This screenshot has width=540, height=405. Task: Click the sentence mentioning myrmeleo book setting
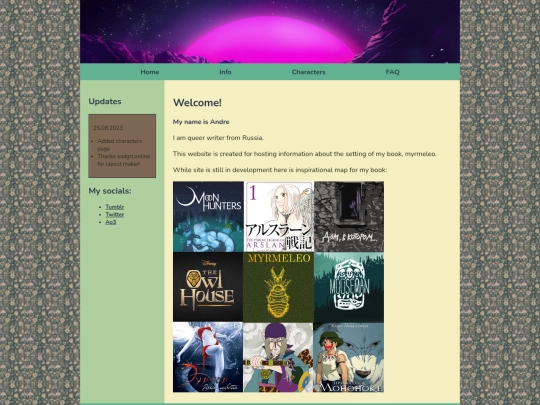pos(305,154)
